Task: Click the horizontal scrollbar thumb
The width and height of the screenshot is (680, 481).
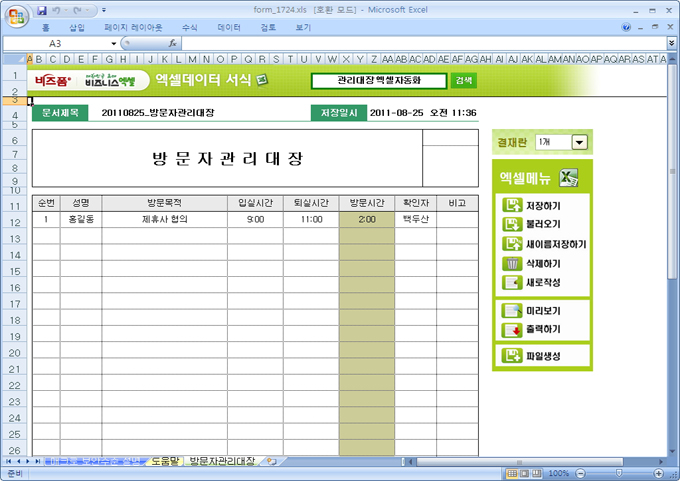Action: [520, 462]
